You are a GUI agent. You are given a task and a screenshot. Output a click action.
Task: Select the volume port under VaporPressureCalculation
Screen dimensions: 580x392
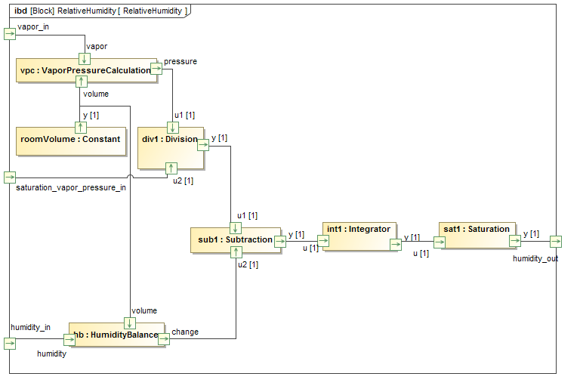click(x=82, y=82)
